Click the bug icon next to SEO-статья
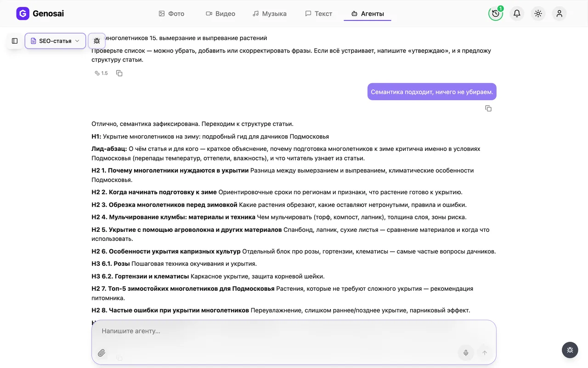 [96, 41]
